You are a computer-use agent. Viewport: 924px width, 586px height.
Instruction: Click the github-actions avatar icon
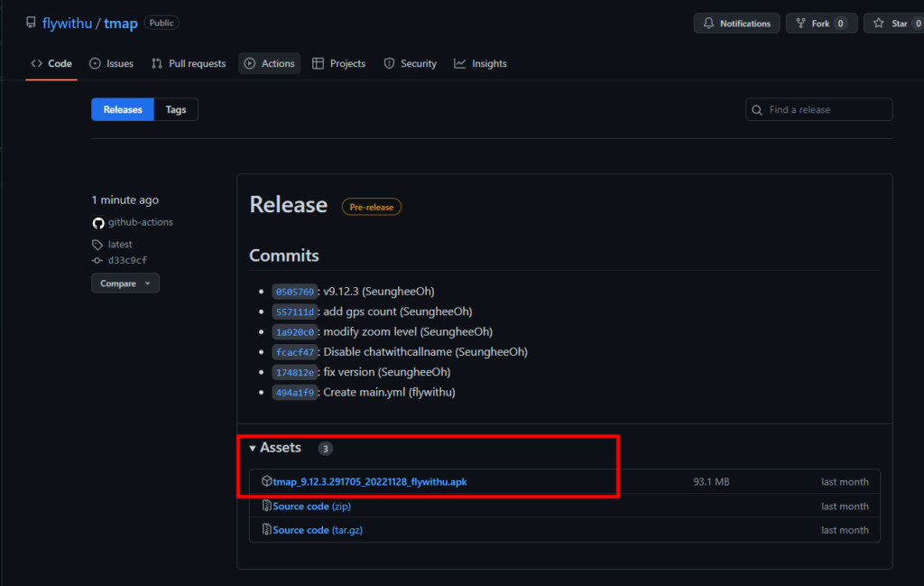coord(98,222)
